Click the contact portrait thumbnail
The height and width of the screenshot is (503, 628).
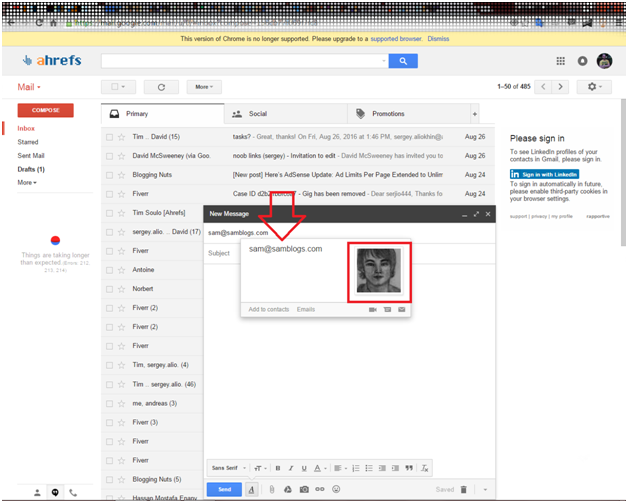[379, 271]
